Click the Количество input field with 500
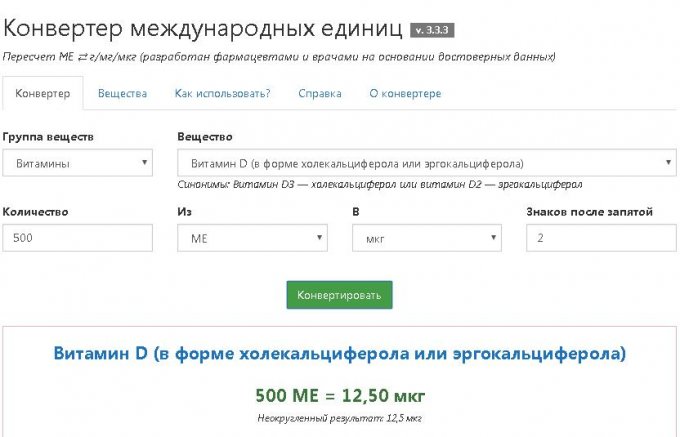This screenshot has width=680, height=437. click(x=77, y=238)
